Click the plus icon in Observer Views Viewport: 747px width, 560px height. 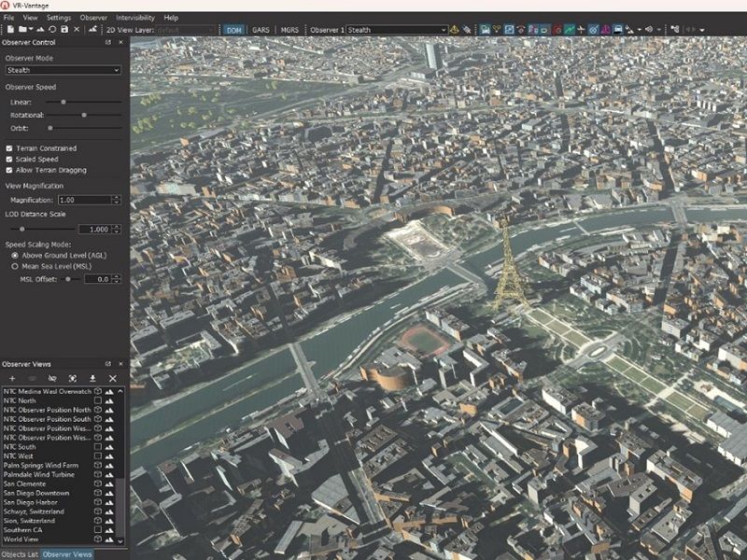pos(12,378)
